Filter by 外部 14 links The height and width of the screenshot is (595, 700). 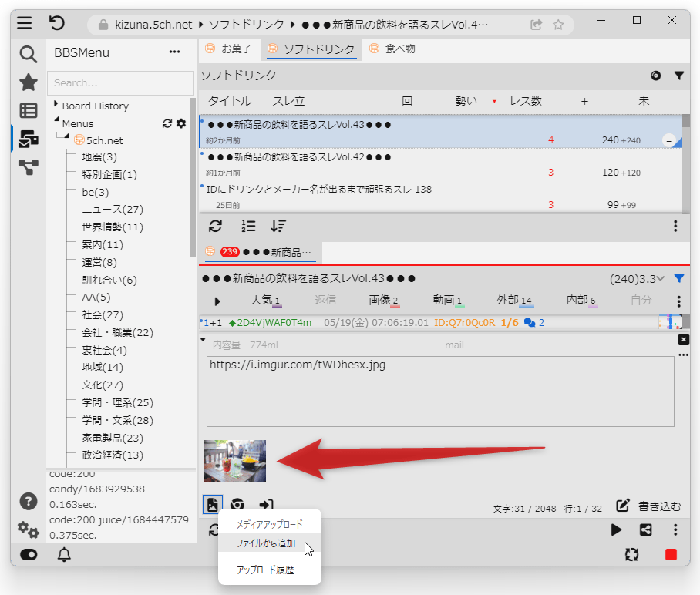[x=515, y=300]
